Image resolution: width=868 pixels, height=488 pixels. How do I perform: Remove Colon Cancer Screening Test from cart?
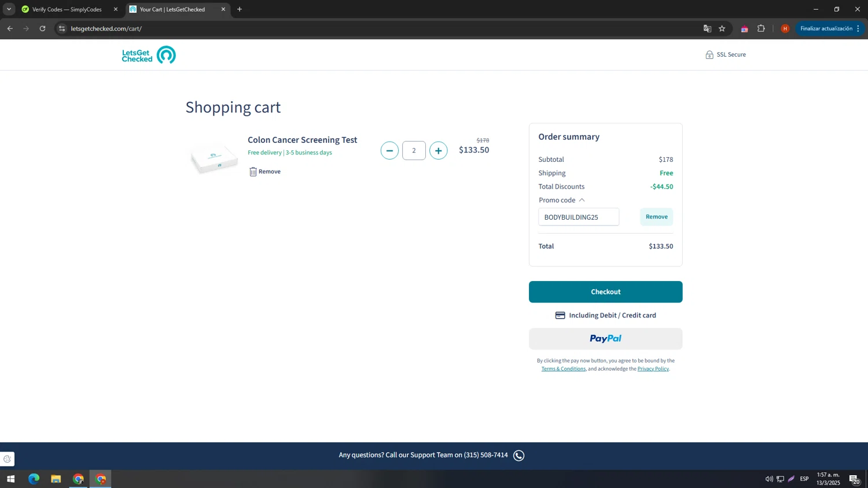(x=265, y=172)
